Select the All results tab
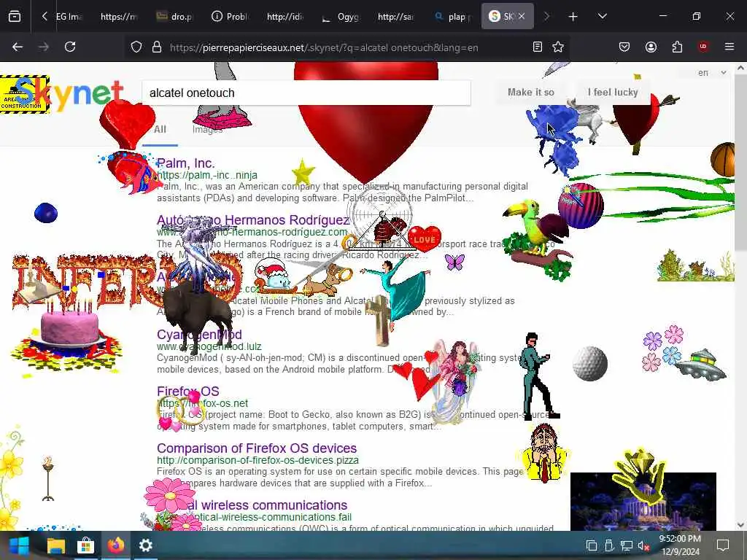 [160, 130]
